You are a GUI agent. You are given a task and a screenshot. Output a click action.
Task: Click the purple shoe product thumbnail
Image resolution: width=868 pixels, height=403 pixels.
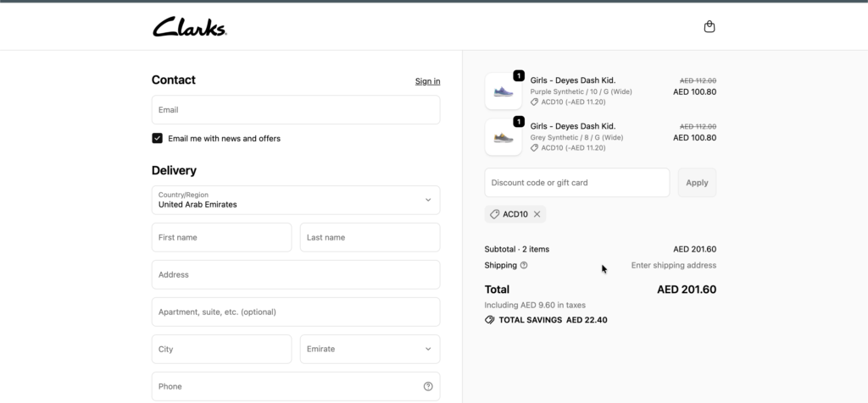pyautogui.click(x=504, y=91)
